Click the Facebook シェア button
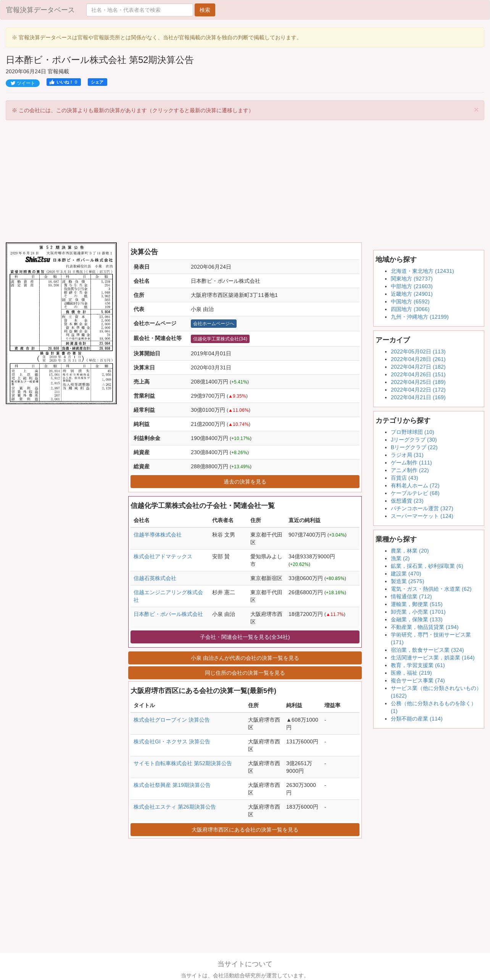 (x=97, y=82)
